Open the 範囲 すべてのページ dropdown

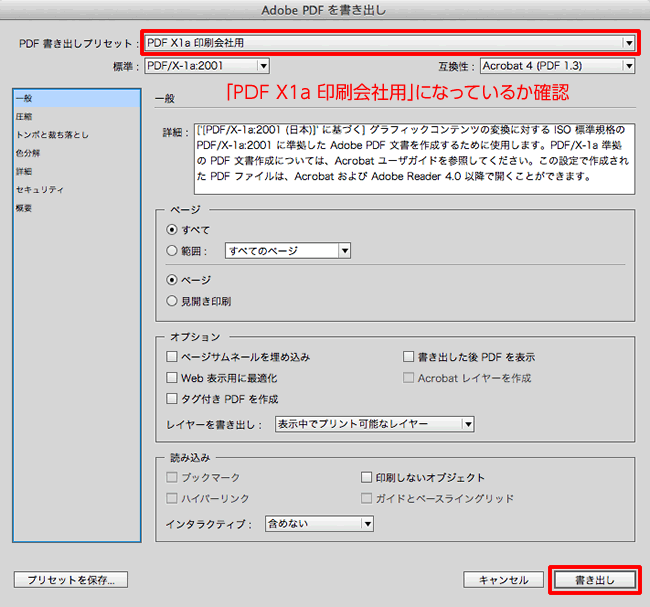click(x=288, y=250)
